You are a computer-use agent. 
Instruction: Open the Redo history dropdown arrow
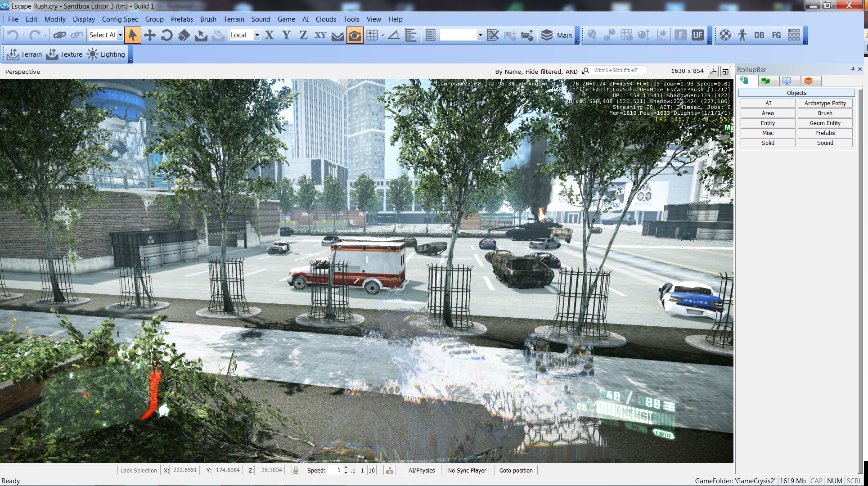[45, 35]
